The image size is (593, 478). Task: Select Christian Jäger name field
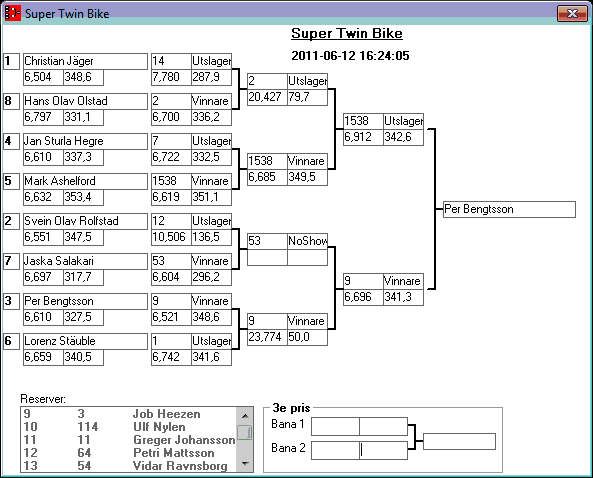(x=85, y=61)
